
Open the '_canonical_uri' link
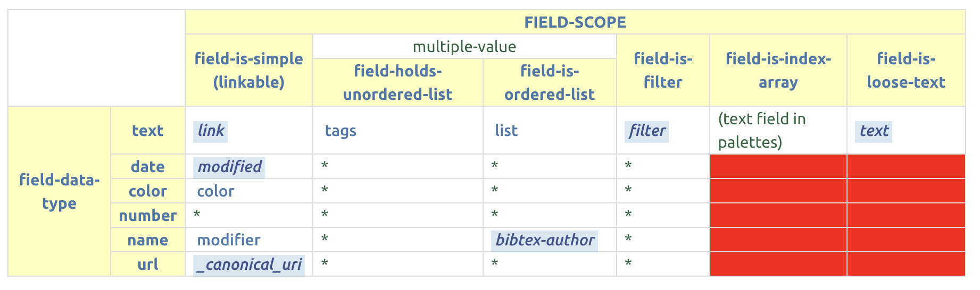click(248, 265)
